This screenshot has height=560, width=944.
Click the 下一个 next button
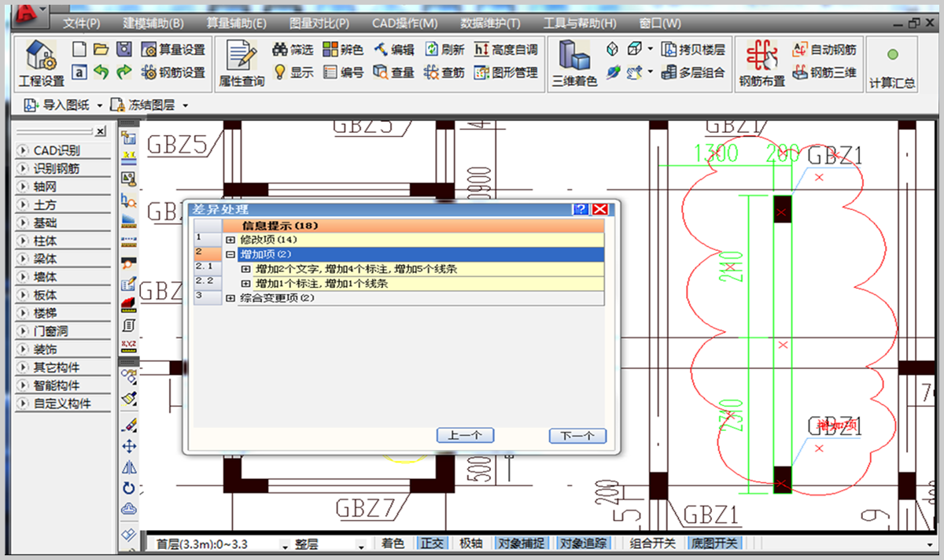coord(577,436)
